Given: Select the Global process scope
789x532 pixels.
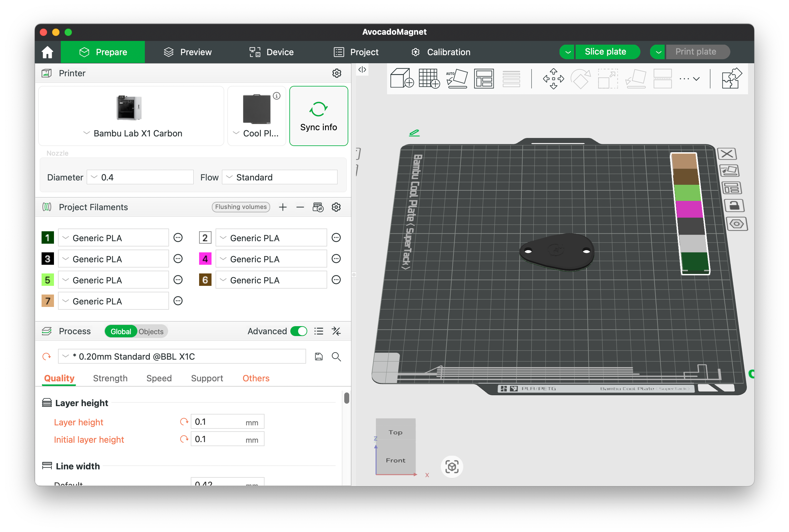Looking at the screenshot, I should click(120, 331).
